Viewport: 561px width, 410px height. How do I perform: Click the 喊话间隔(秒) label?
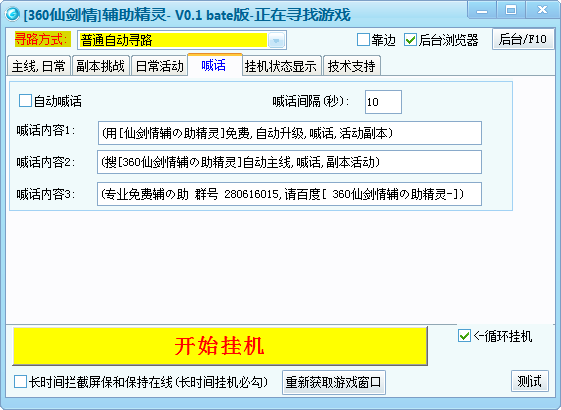310,102
